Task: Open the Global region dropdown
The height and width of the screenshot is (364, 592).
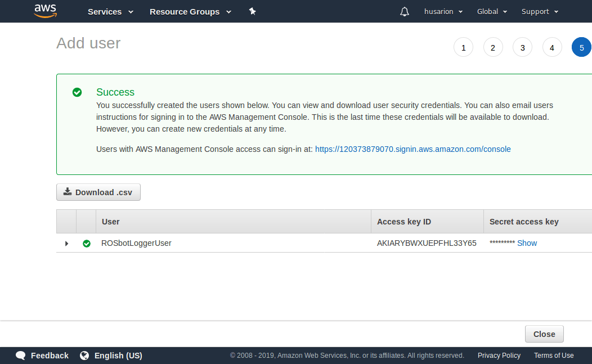Action: tap(492, 12)
